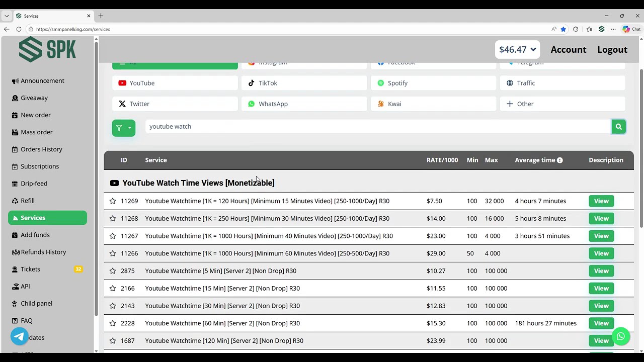Image resolution: width=644 pixels, height=362 pixels.
Task: Select Services in sidebar
Action: [x=47, y=218]
